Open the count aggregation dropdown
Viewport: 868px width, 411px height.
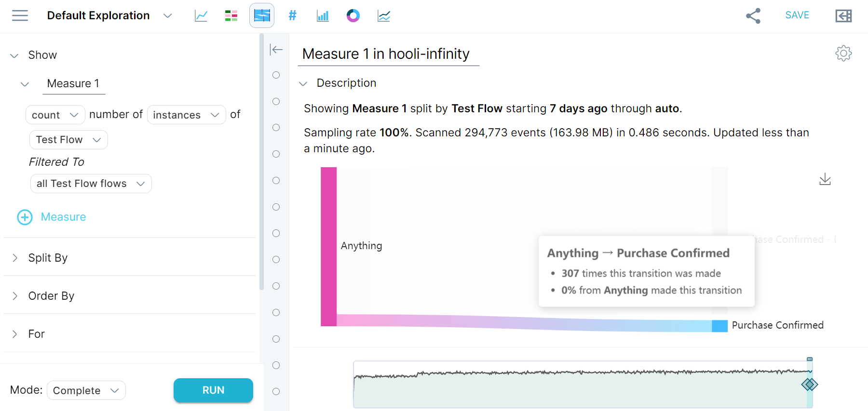[x=55, y=115]
